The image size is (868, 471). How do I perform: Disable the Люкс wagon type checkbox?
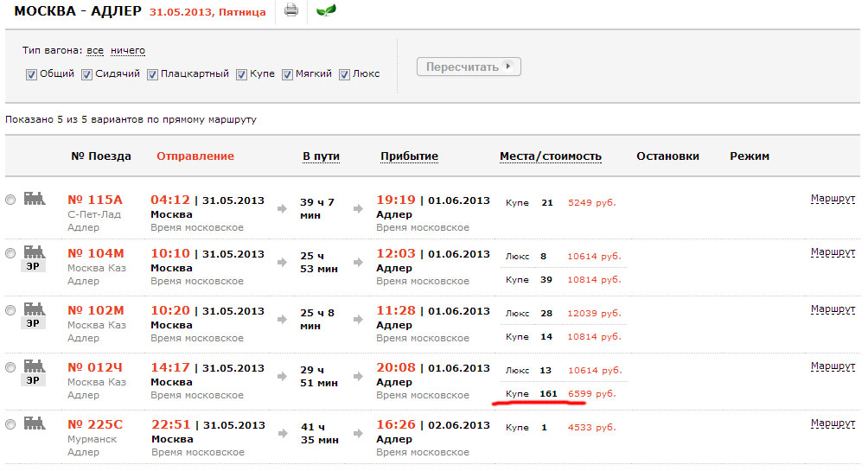tap(344, 74)
